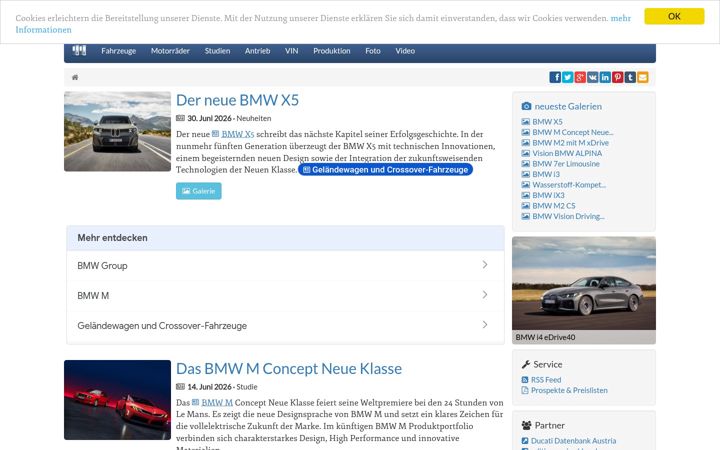This screenshot has width=720, height=450.
Task: Click newspaper icon before BMW M link
Action: pyautogui.click(x=195, y=402)
